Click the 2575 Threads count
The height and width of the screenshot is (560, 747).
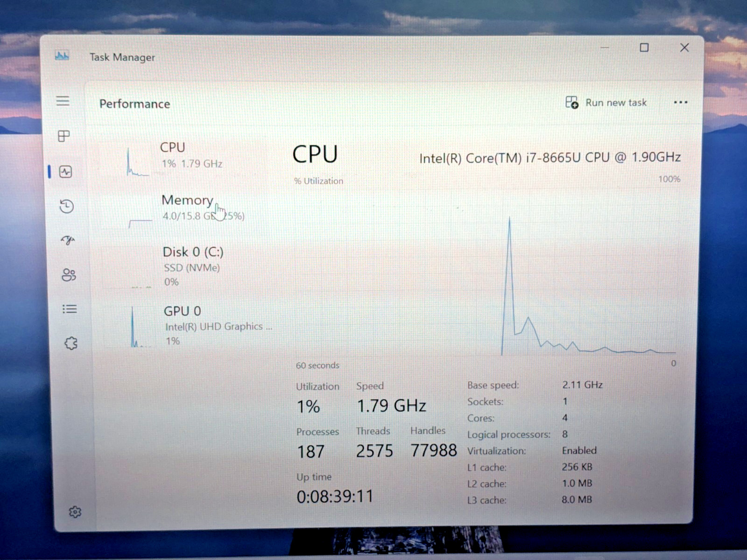click(x=374, y=451)
